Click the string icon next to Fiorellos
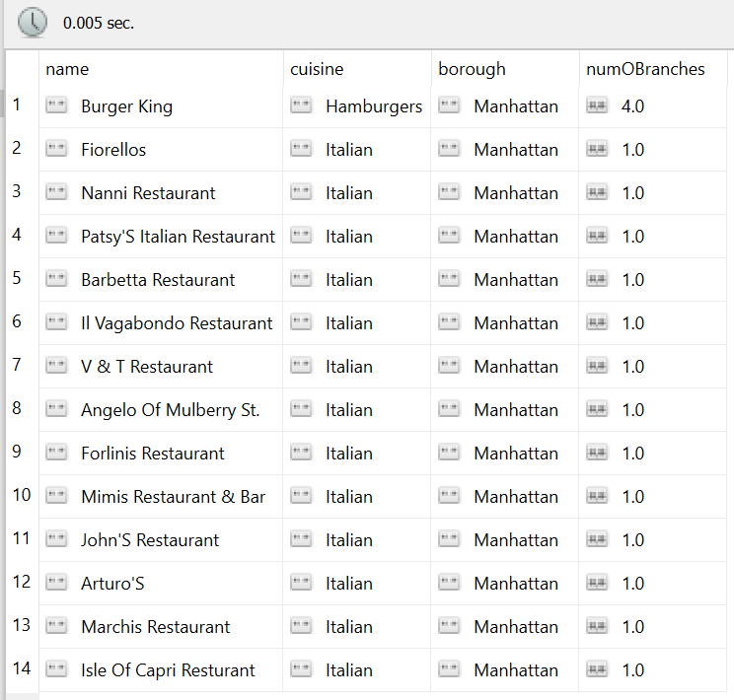 click(x=56, y=149)
